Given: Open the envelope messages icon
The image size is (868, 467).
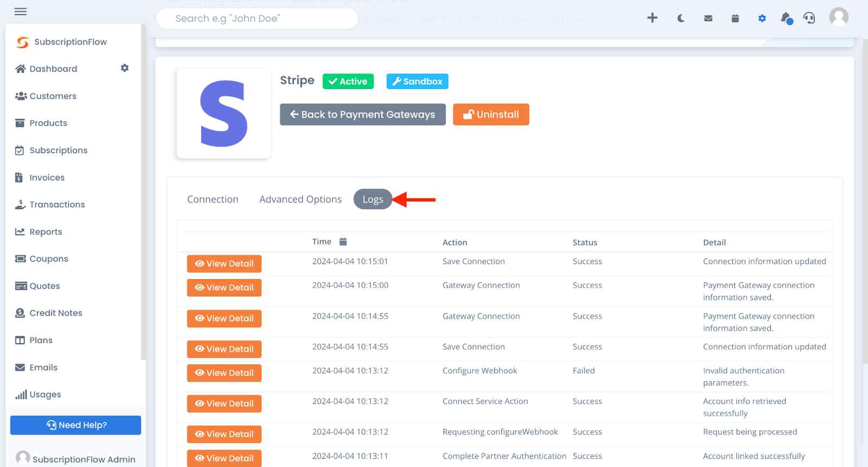Looking at the screenshot, I should tap(708, 18).
